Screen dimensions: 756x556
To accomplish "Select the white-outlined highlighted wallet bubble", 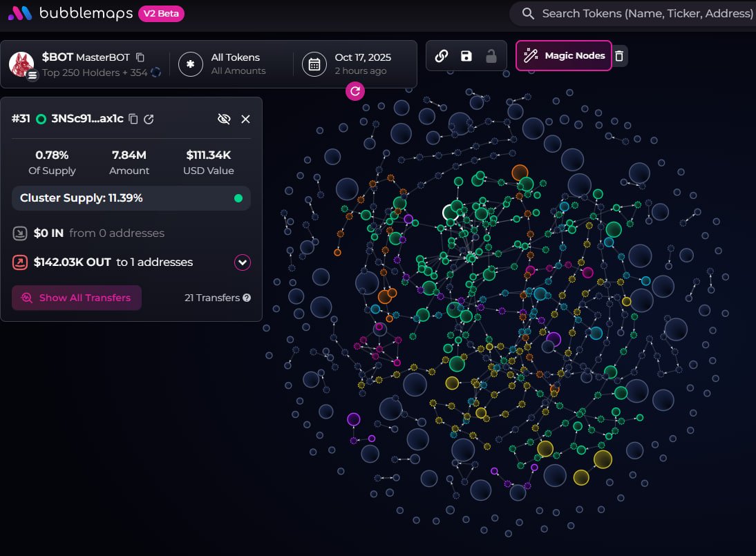I will click(451, 212).
